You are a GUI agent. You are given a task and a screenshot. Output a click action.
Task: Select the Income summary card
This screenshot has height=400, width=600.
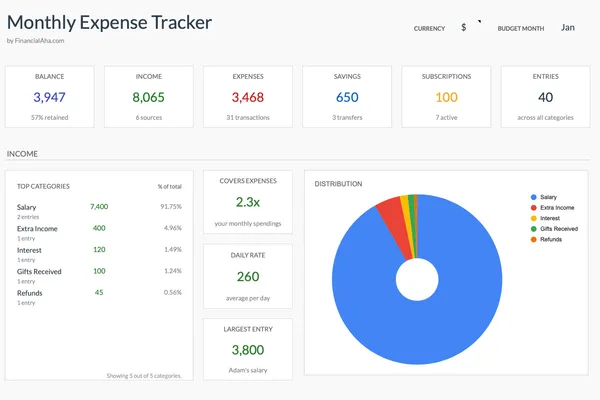pos(148,98)
